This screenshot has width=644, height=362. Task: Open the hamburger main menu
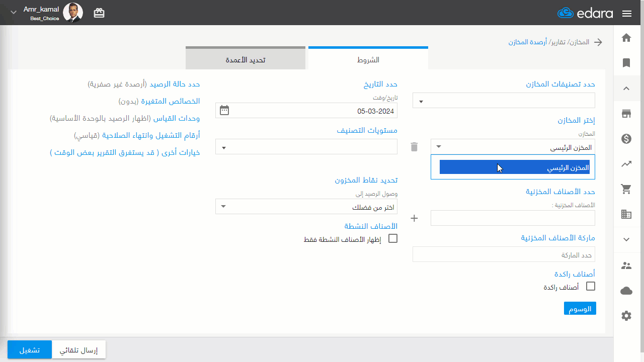pos(627,14)
